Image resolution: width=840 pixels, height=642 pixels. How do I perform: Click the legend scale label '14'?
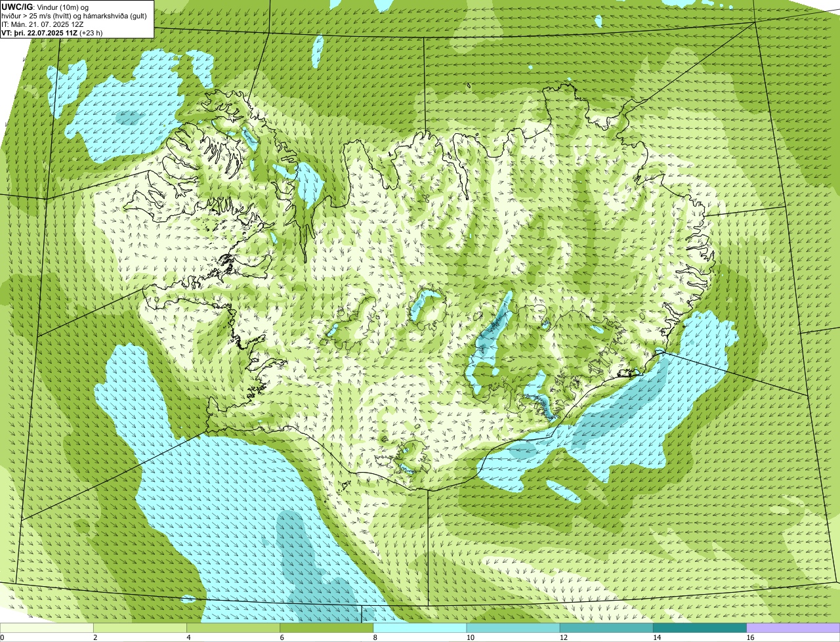(x=656, y=638)
